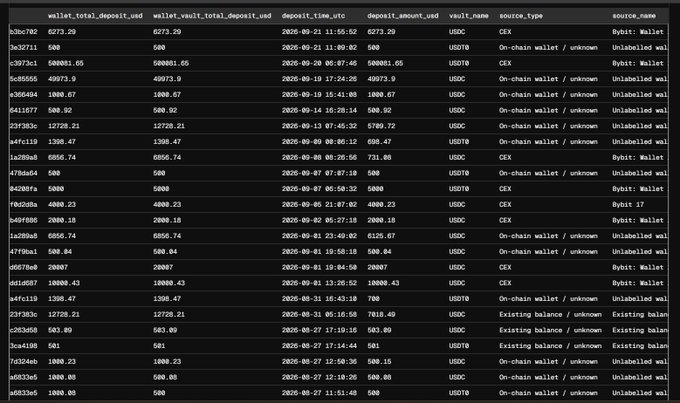Click the source_type column header

(x=521, y=16)
